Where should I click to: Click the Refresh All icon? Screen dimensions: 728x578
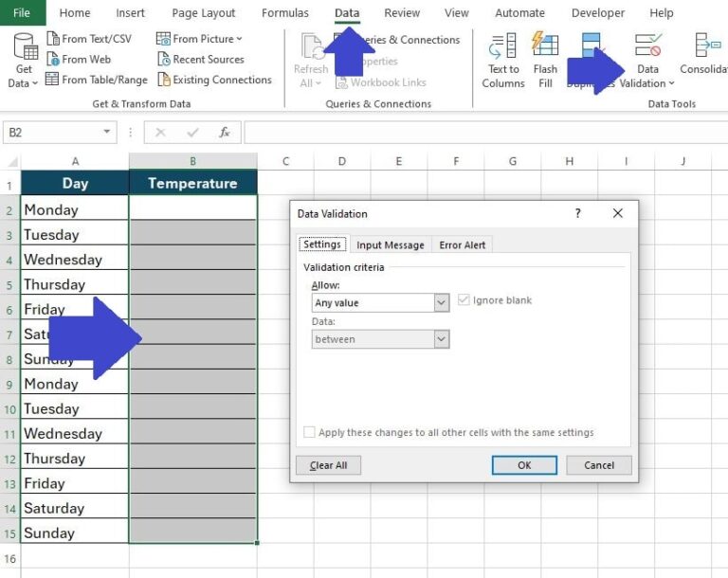(312, 46)
